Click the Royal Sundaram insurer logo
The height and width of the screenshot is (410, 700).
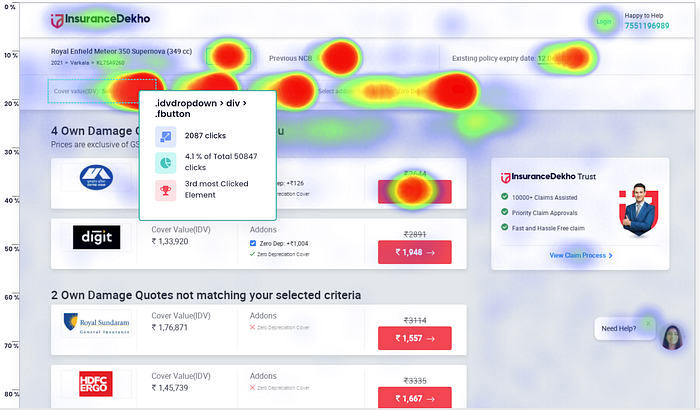pyautogui.click(x=96, y=323)
